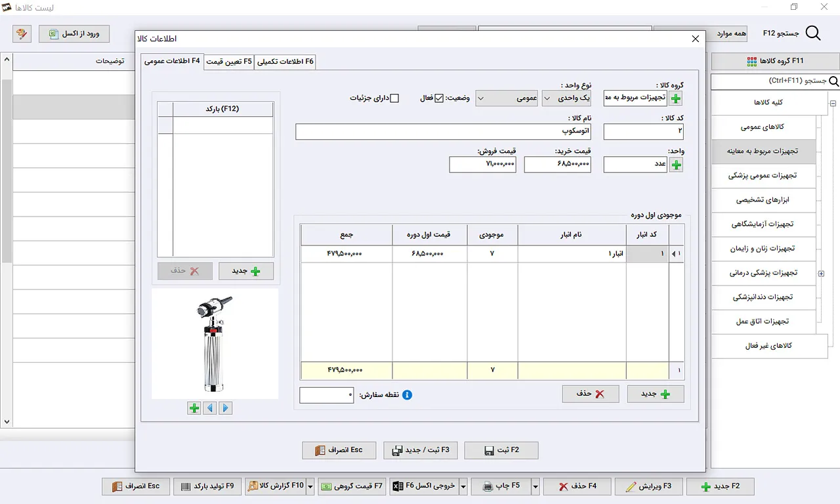Viewport: 840px width, 504px height.
Task: Click F5 چاپ print button
Action: coord(500,486)
